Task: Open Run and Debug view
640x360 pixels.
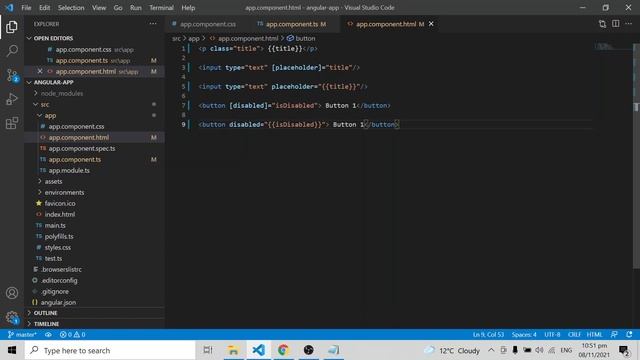Action: point(12,99)
